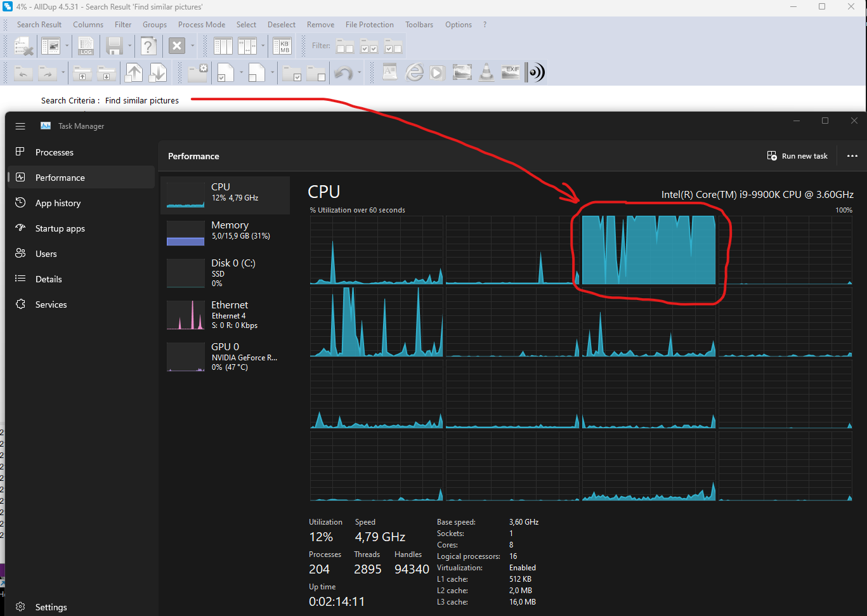Toggle the KB/MB size unit icon

[281, 46]
